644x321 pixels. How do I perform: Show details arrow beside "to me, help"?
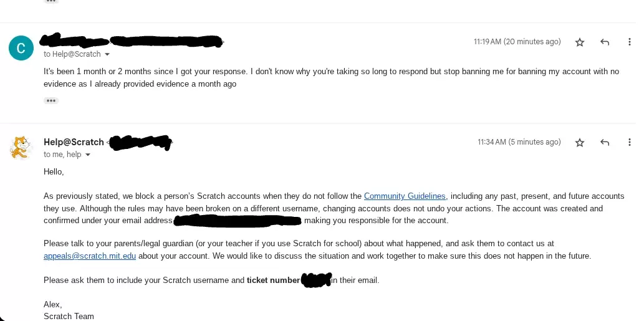click(x=88, y=155)
